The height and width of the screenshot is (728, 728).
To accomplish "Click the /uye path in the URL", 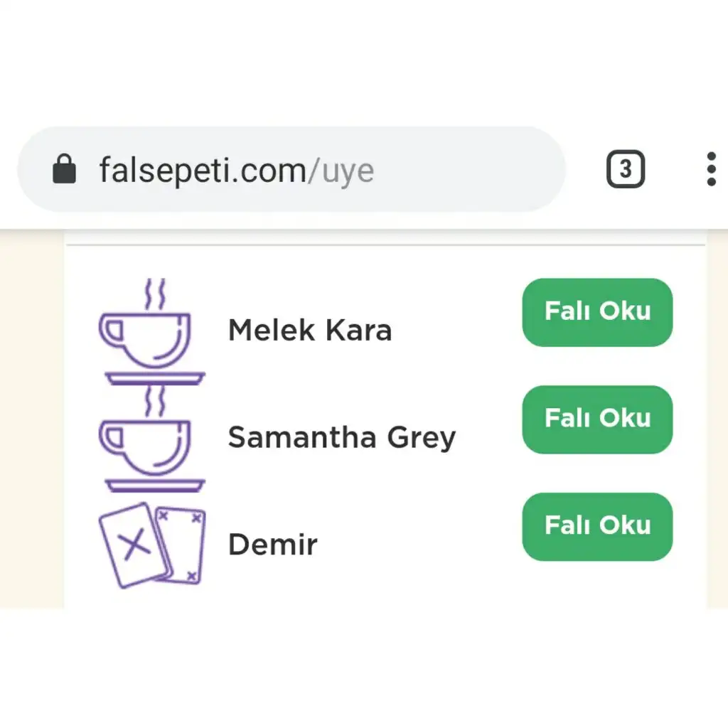I will (341, 172).
